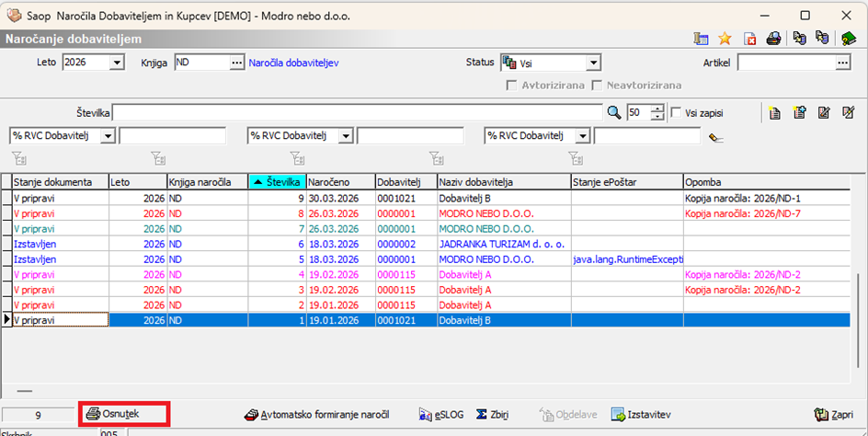Screen dimensions: 868x436
Task: Click Naročila dobaviteljev blue link text
Action: (x=293, y=63)
